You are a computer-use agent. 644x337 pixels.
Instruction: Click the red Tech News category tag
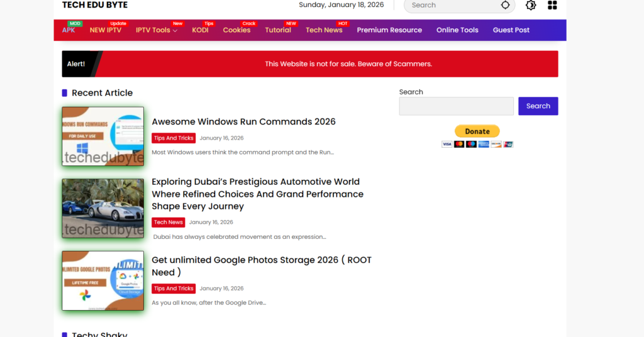[169, 222]
